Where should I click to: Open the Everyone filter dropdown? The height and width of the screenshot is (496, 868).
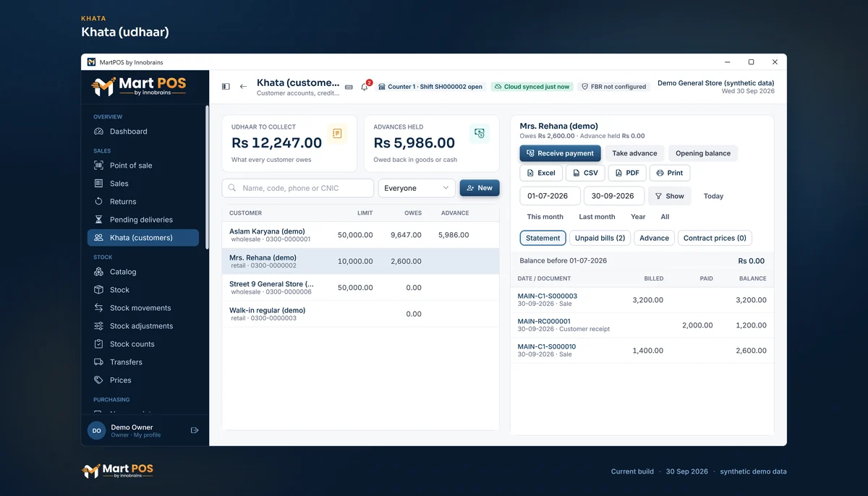pos(417,188)
